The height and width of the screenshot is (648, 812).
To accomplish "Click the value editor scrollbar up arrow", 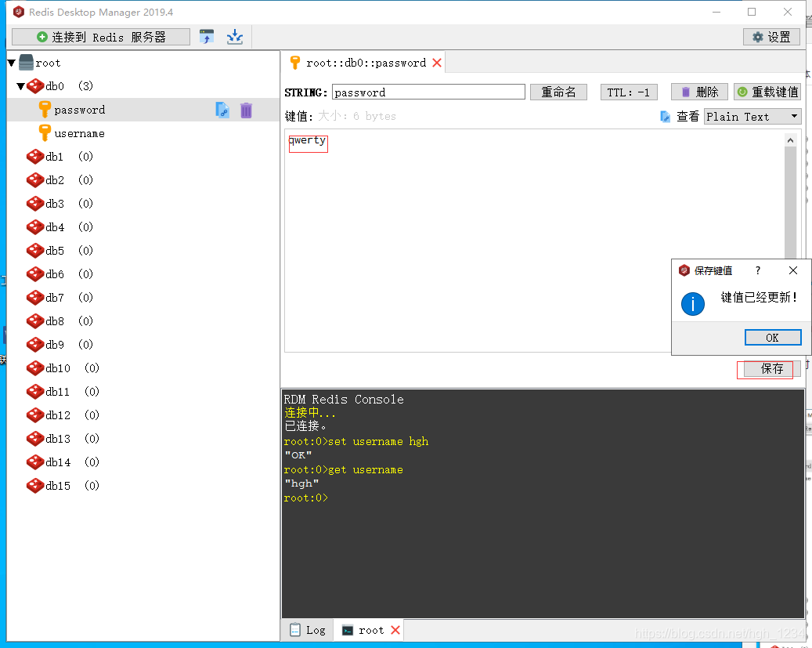I will click(790, 140).
